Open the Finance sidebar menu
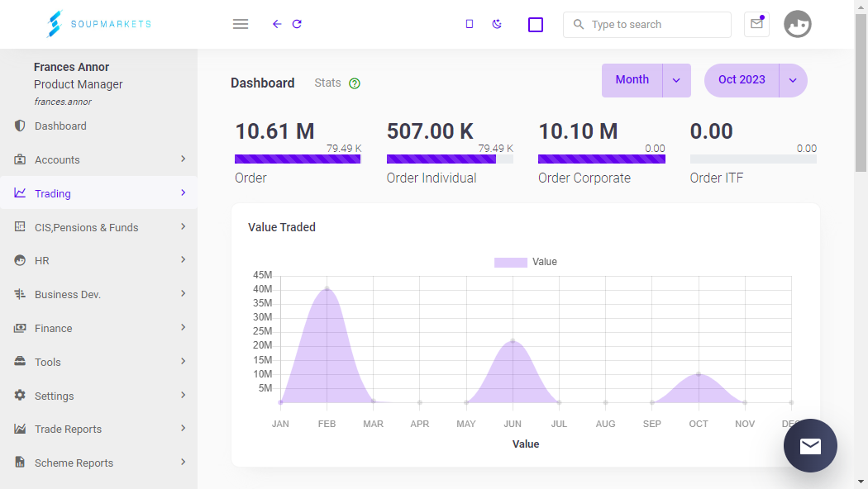 [98, 328]
